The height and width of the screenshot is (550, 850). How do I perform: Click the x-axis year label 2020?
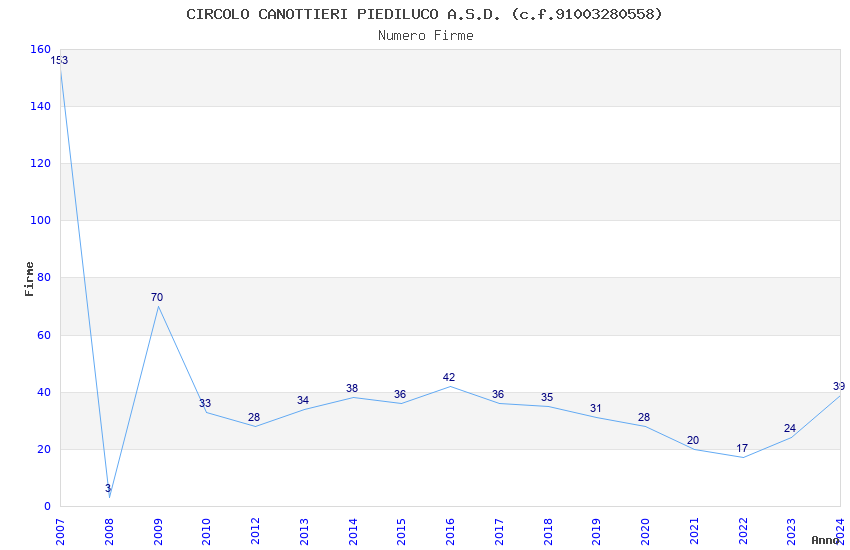tap(645, 532)
